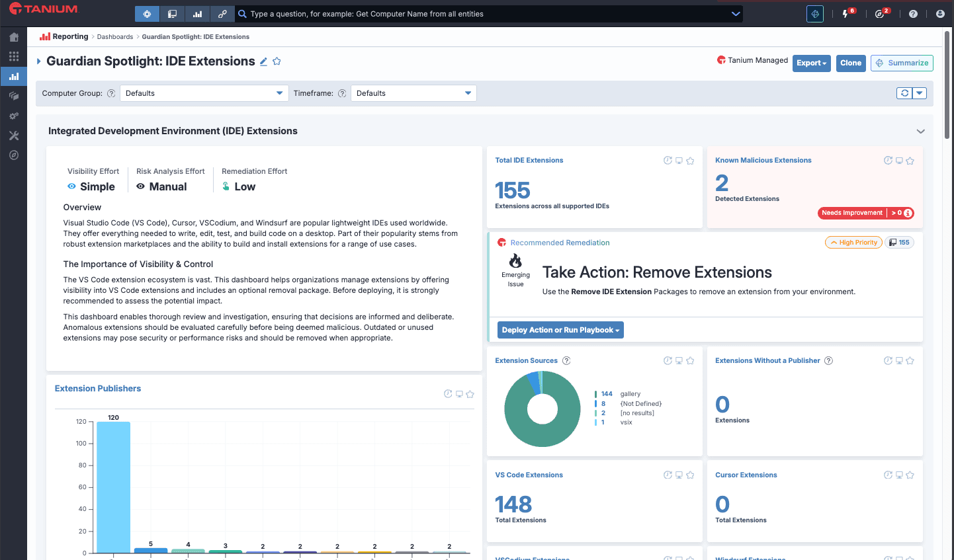Open trend clock icon on VS Code Extensions

(x=668, y=475)
